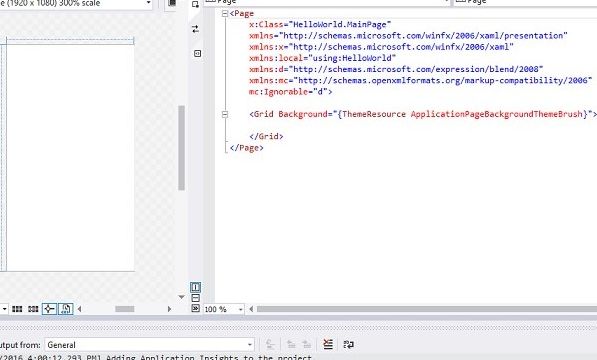Image resolution: width=597 pixels, height=360 pixels.
Task: Click the designer scroll right arrow
Action: tap(169, 309)
